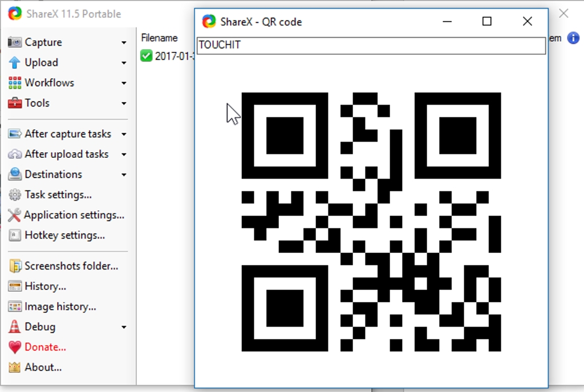Viewport: 584px width, 392px height.
Task: Expand the After capture tasks arrow
Action: pos(124,134)
